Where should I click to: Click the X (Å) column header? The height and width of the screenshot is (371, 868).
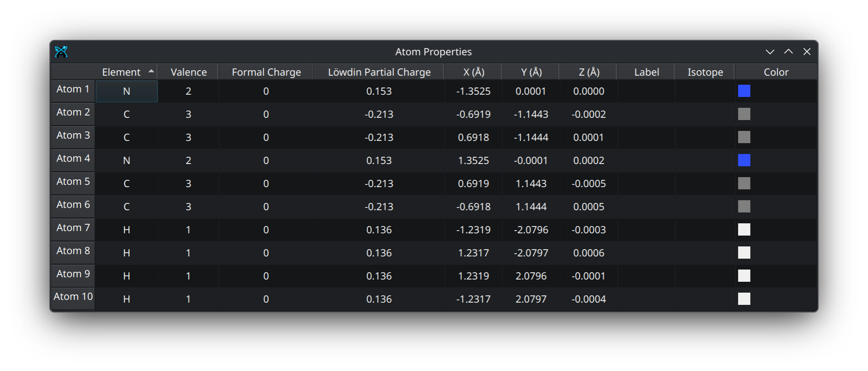(x=473, y=72)
